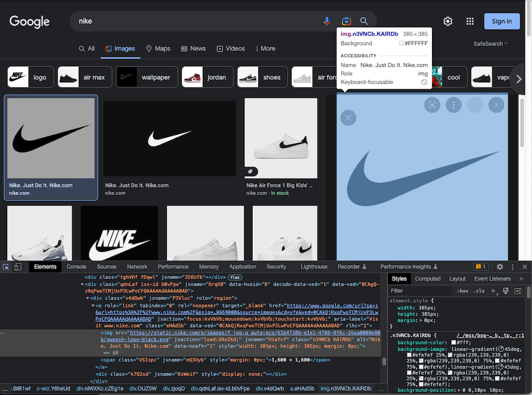Open the Lighthouse tab in DevTools
The image size is (532, 395).
click(x=314, y=267)
